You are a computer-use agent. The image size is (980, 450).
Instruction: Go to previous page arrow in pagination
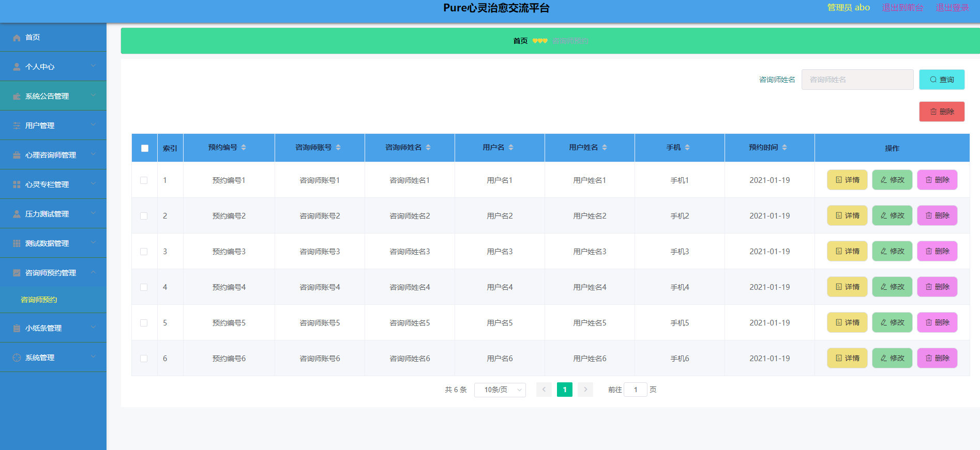coord(544,390)
